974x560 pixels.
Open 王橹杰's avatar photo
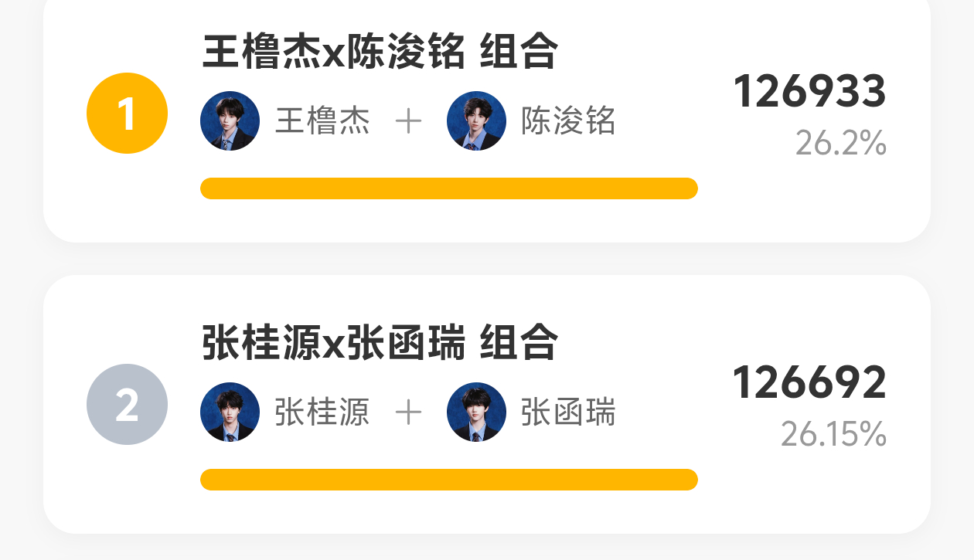click(x=230, y=120)
